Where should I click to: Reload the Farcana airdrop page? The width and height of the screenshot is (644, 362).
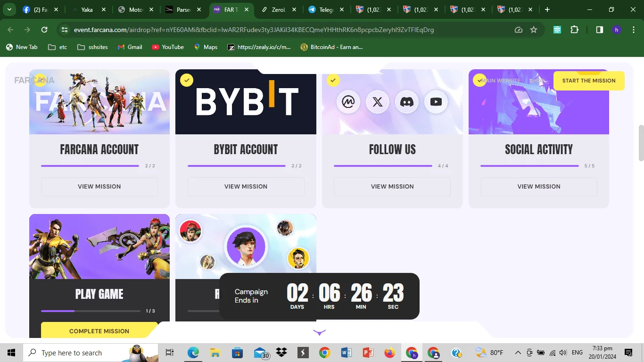coord(44,30)
